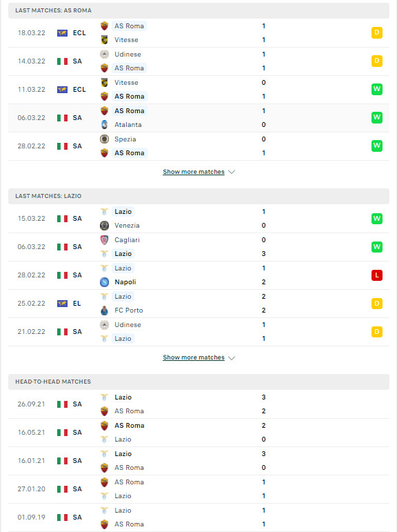This screenshot has width=397, height=532.
Task: Click the Vitesse crest in 18.03.22 match
Action: 105,40
